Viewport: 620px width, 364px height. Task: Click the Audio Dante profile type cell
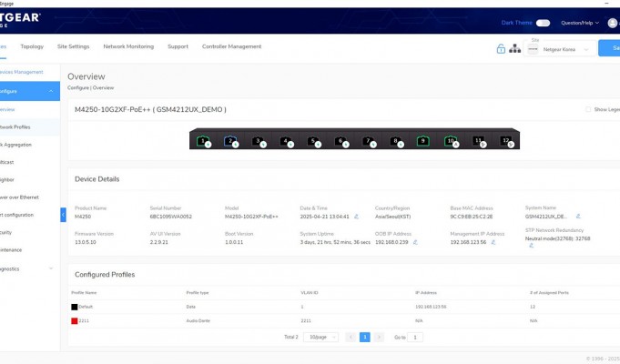(198, 321)
